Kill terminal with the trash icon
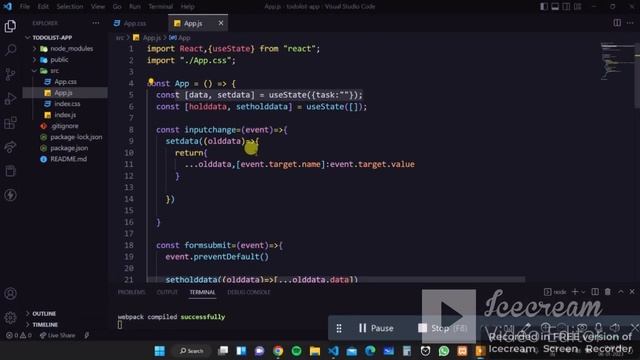This screenshot has width=640, height=360. click(x=608, y=291)
